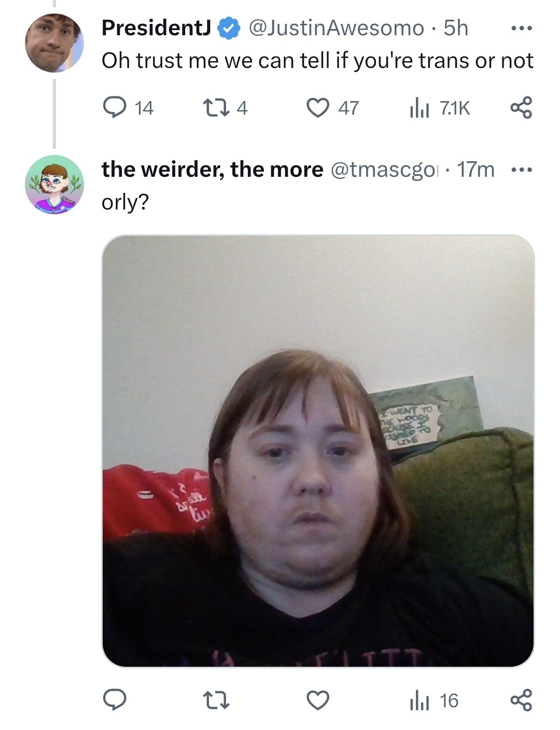Viewport: 560px width, 730px height.
Task: Reply to the orly? tweet
Action: pos(114,700)
